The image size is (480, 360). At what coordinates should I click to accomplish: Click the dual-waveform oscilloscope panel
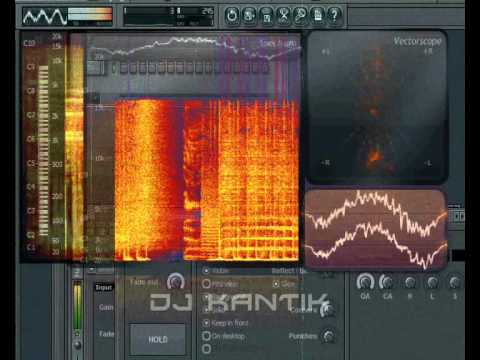(376, 229)
